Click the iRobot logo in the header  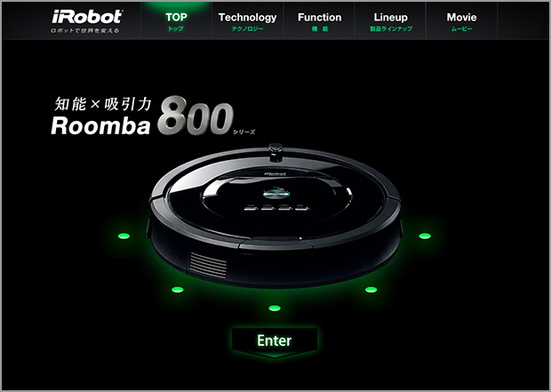(87, 17)
